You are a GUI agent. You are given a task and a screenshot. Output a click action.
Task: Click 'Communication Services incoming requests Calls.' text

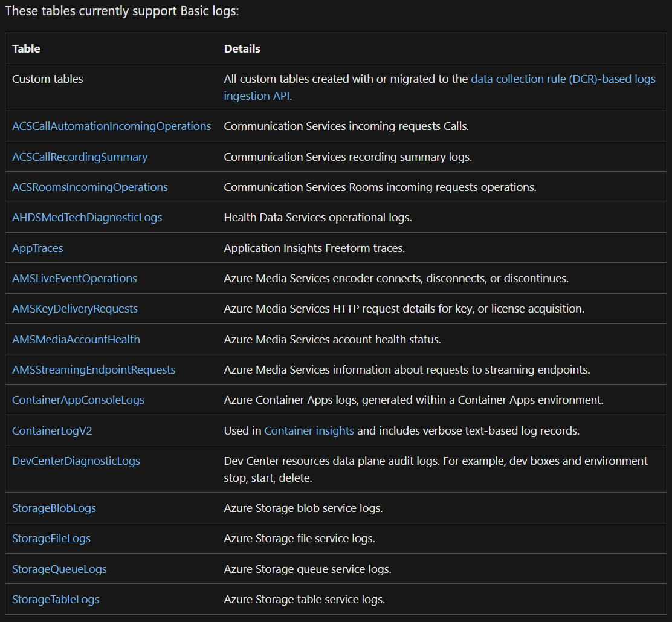click(346, 126)
